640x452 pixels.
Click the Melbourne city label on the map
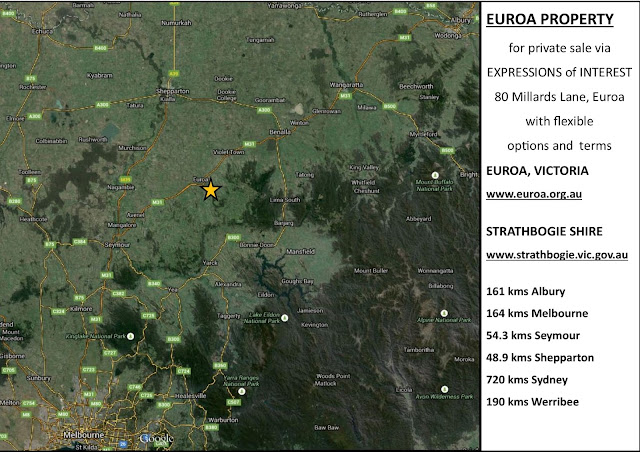point(84,435)
